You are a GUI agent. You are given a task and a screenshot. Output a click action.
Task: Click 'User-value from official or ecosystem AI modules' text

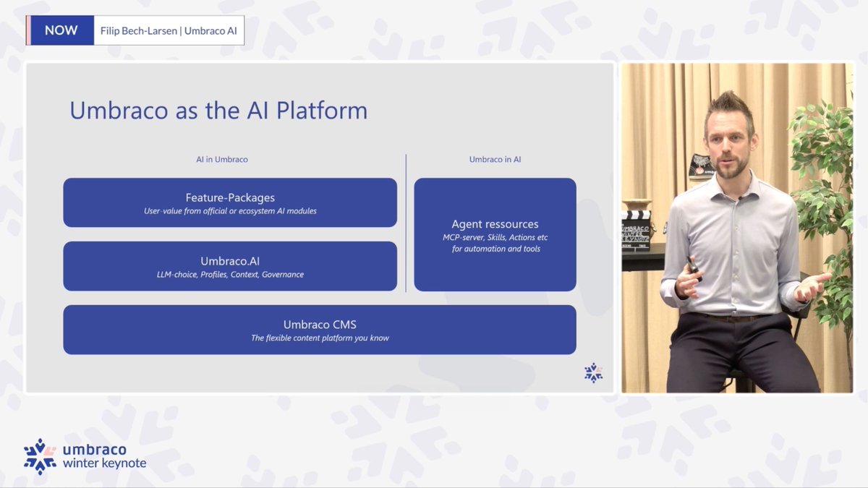coord(230,211)
